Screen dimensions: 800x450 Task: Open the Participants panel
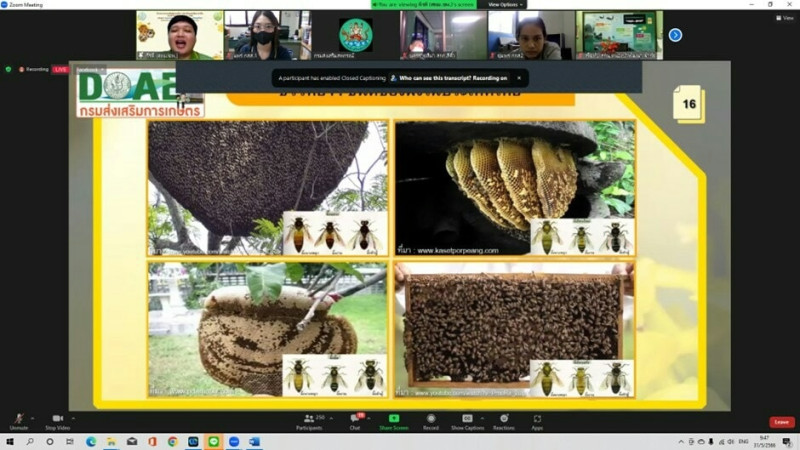309,419
